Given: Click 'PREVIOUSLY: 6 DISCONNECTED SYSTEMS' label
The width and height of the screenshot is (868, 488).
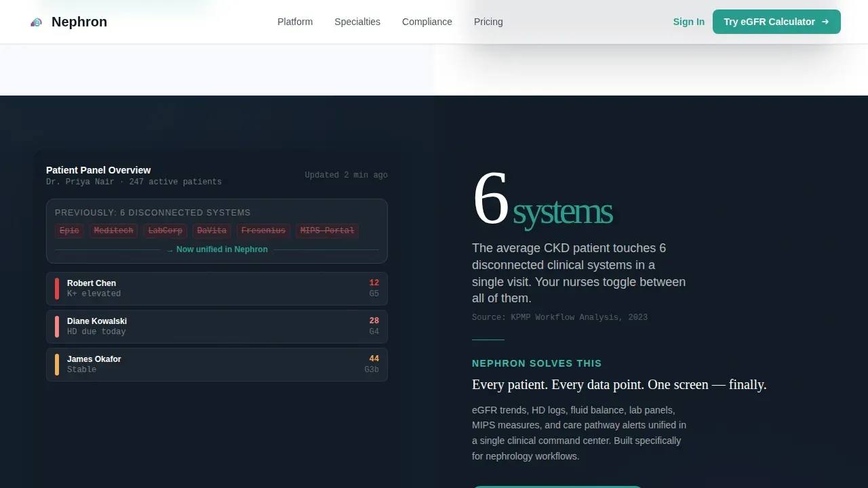Looking at the screenshot, I should click(153, 212).
